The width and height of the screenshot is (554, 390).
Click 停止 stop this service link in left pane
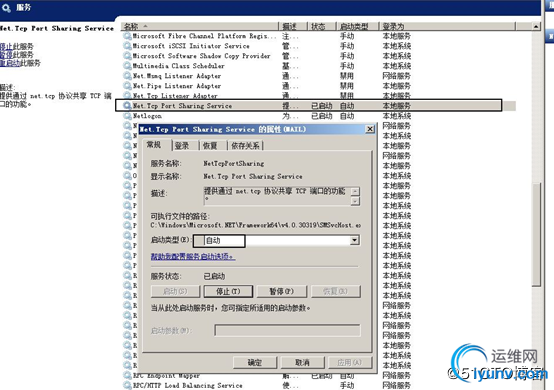tap(6, 46)
